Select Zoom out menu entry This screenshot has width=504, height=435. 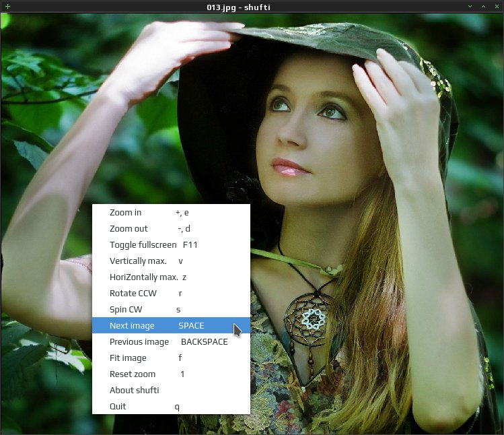click(x=171, y=229)
